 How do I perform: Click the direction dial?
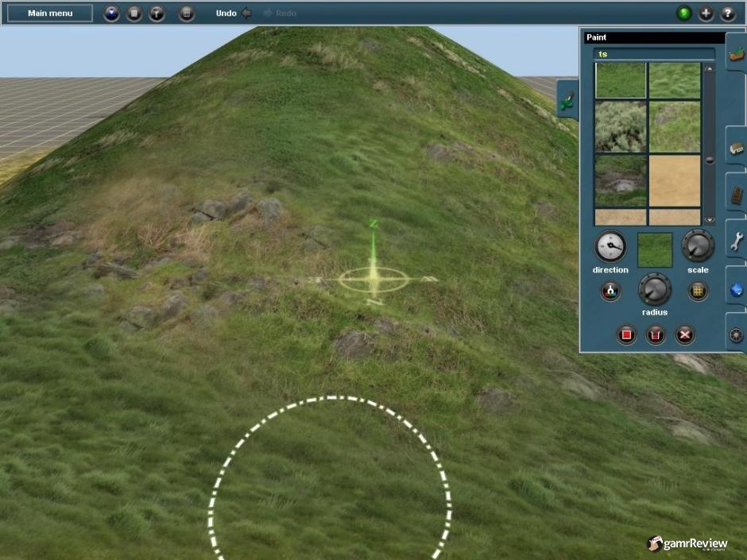tap(610, 246)
